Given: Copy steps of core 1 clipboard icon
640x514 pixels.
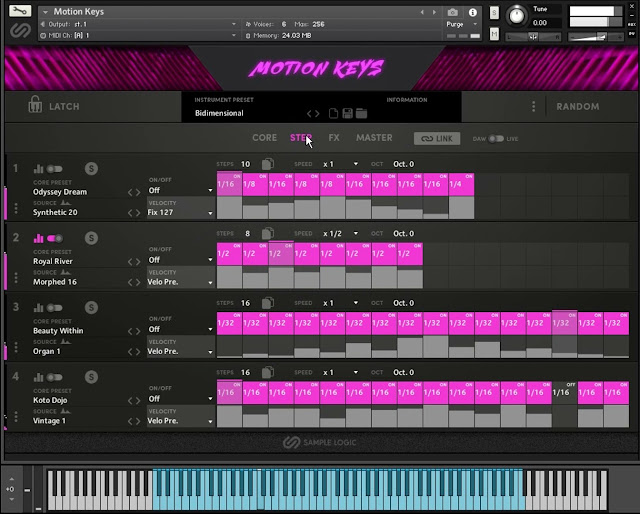Looking at the screenshot, I should pyautogui.click(x=268, y=164).
